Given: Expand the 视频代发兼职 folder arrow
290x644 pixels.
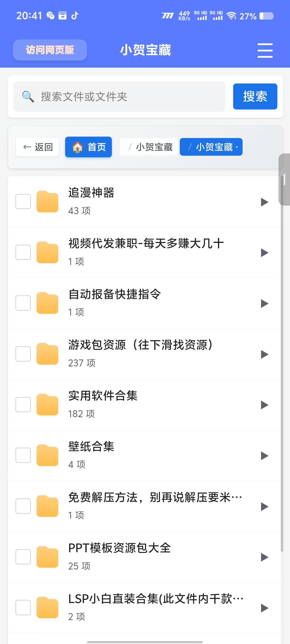Looking at the screenshot, I should [x=264, y=253].
